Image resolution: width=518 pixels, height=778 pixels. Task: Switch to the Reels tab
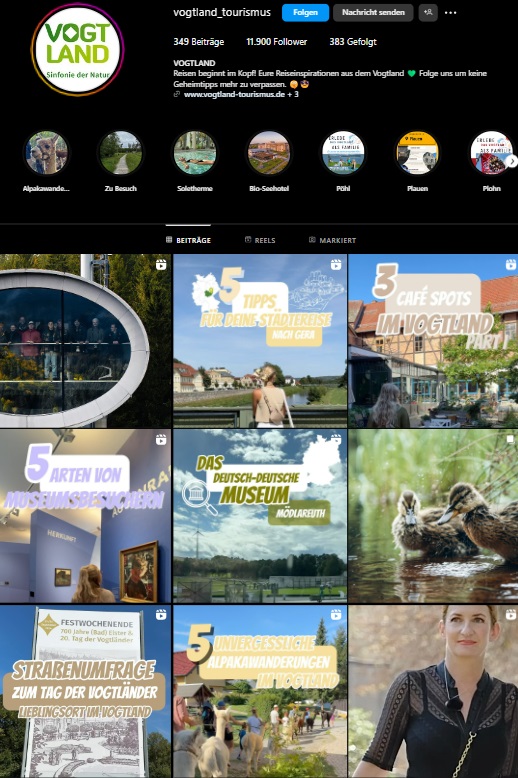click(260, 240)
